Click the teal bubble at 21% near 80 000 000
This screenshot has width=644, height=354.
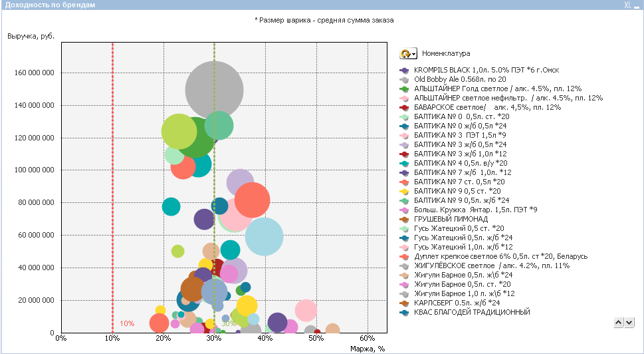(x=171, y=206)
